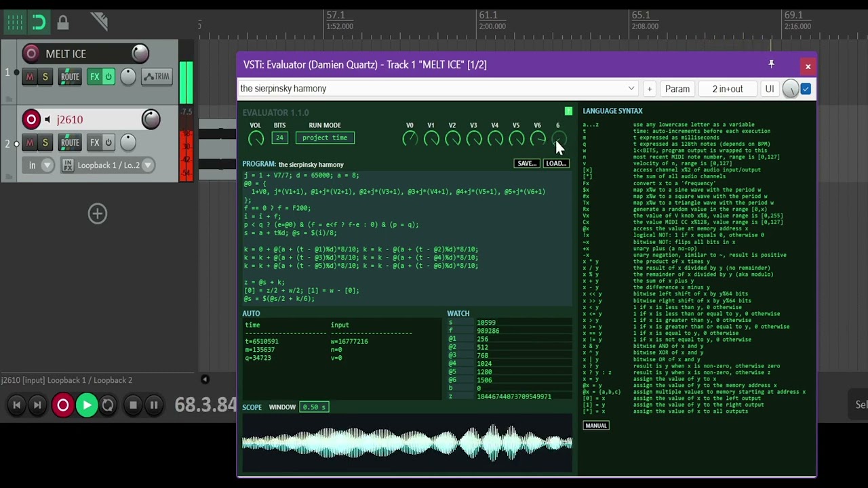Click the transport stop button
Screen dimensions: 868x488
pos(133,405)
